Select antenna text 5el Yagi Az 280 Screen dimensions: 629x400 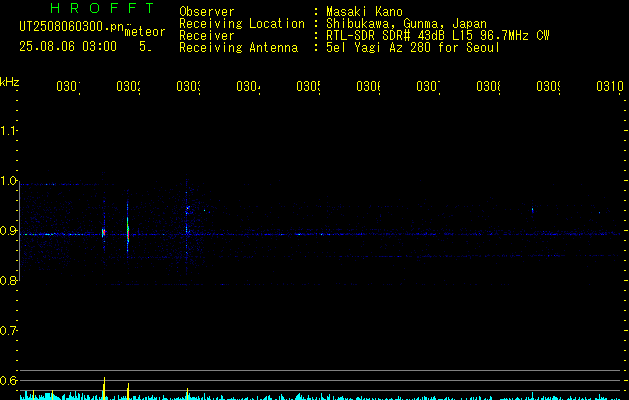click(x=380, y=48)
